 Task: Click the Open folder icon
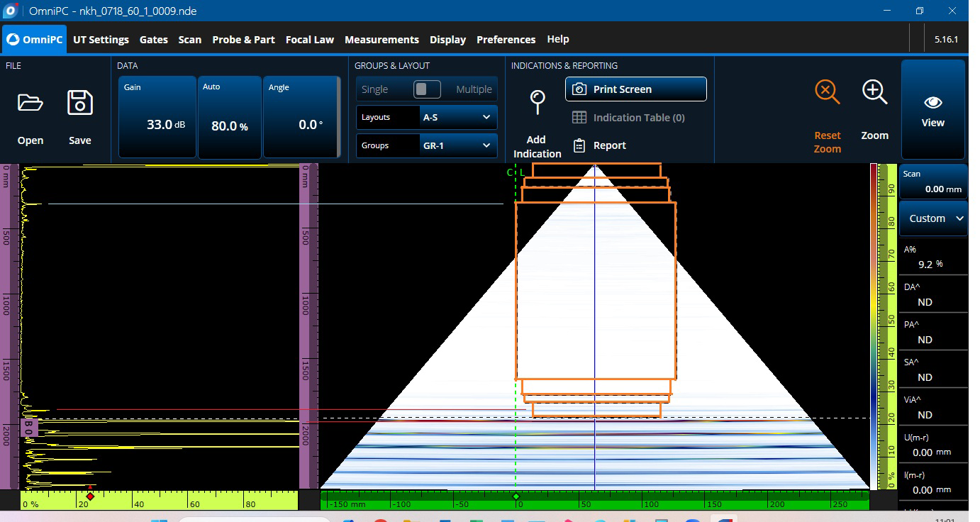30,104
